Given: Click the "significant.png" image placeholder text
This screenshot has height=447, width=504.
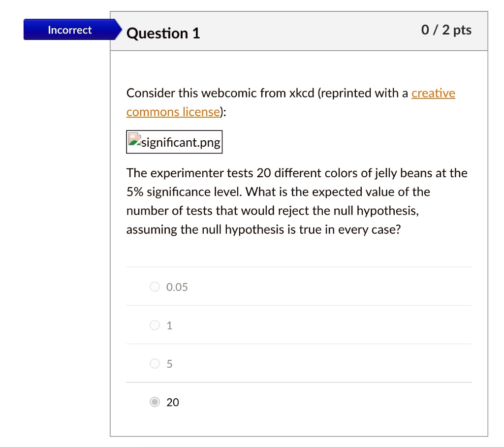Looking at the screenshot, I should point(181,143).
